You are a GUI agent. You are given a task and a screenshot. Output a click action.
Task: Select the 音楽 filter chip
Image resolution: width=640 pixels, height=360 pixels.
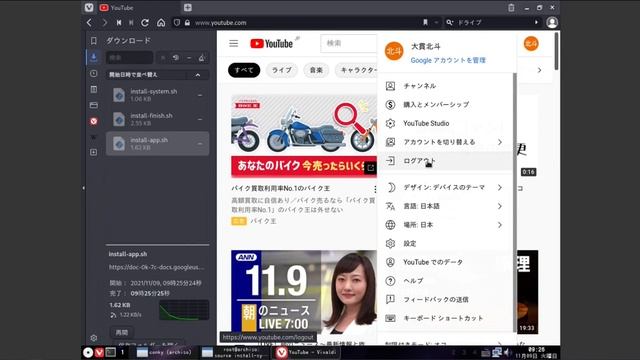pos(316,70)
